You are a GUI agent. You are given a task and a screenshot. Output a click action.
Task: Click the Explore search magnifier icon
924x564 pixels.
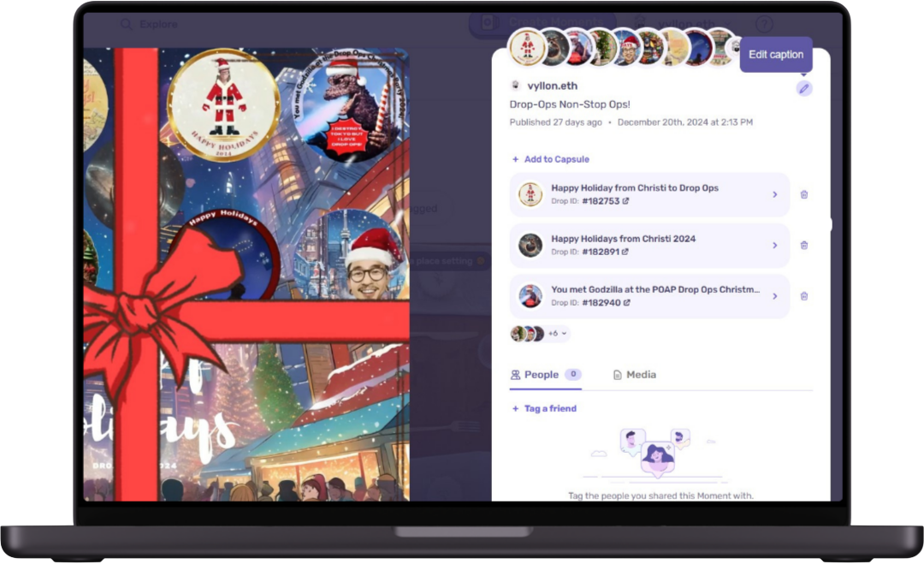126,25
